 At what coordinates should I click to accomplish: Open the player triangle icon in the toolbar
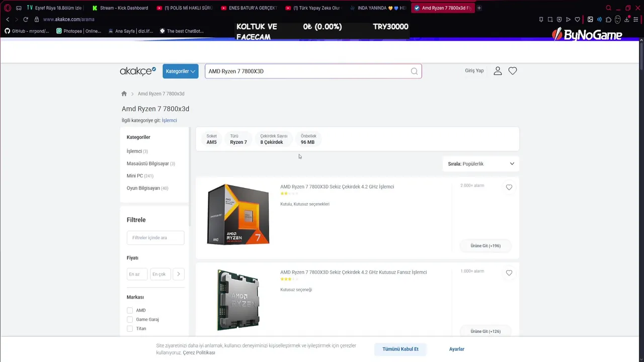(x=568, y=19)
